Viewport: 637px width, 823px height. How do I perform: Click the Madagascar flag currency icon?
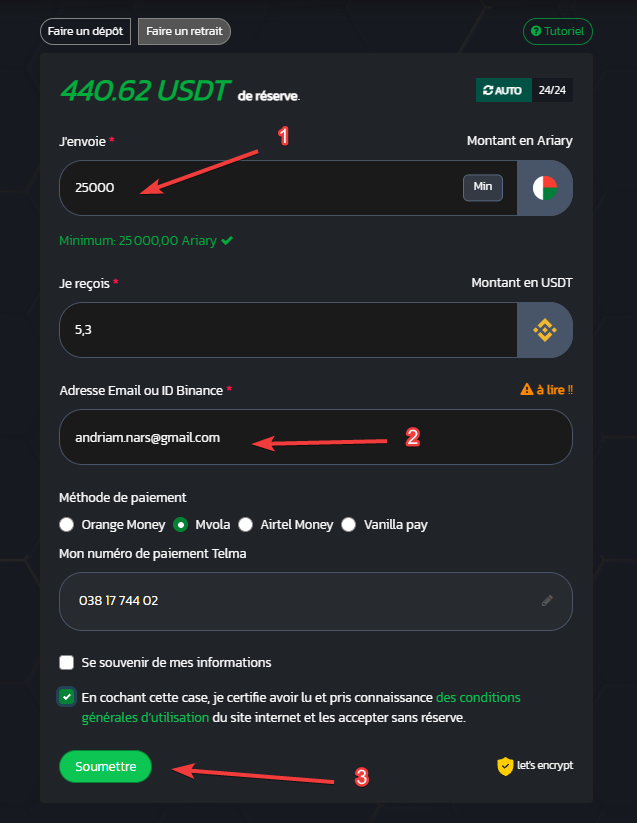tap(545, 188)
